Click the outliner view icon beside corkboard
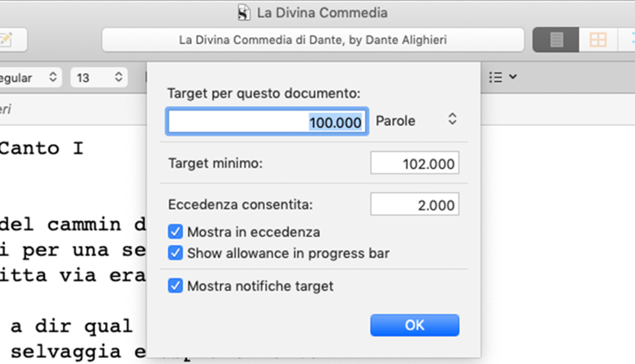Viewport: 635px width, 364px height. pyautogui.click(x=627, y=40)
